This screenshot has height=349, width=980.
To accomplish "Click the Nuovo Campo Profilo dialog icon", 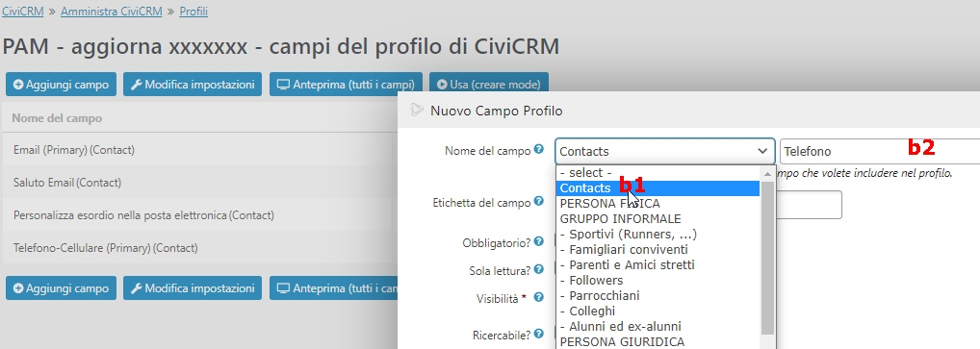I will pyautogui.click(x=416, y=111).
